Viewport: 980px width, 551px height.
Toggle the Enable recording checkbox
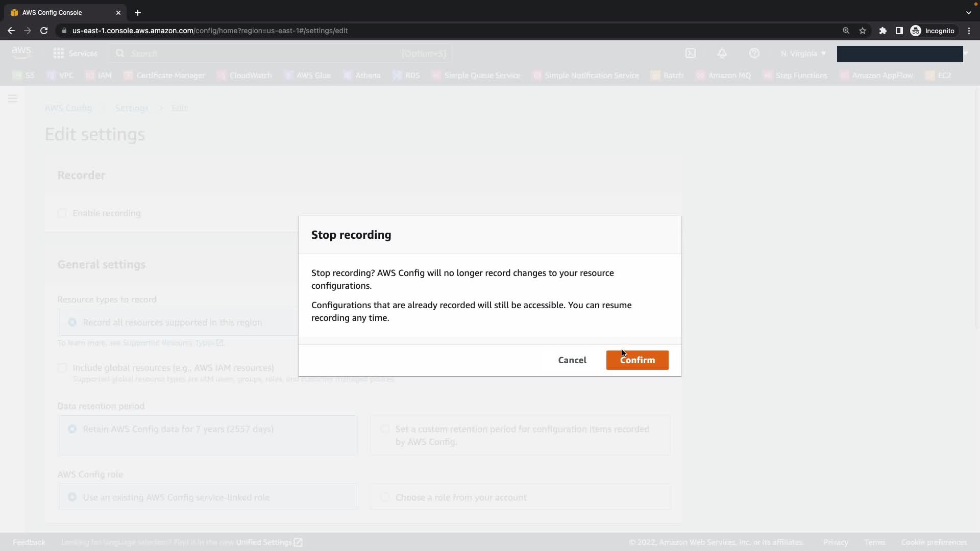(62, 213)
